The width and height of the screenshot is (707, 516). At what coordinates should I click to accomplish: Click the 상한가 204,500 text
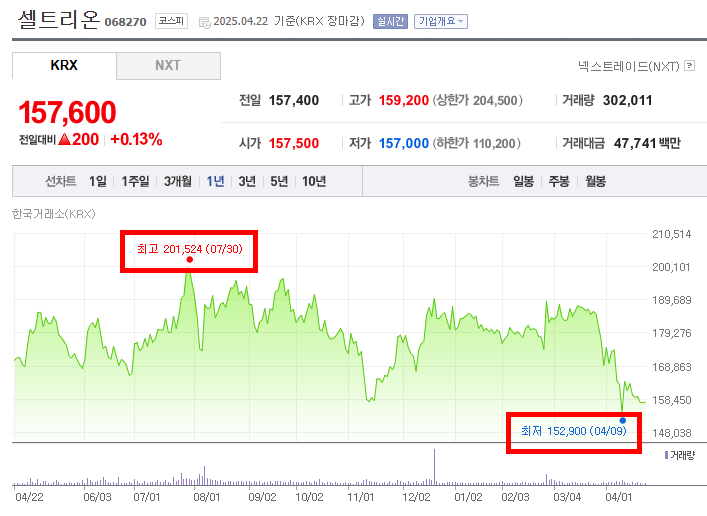click(477, 100)
